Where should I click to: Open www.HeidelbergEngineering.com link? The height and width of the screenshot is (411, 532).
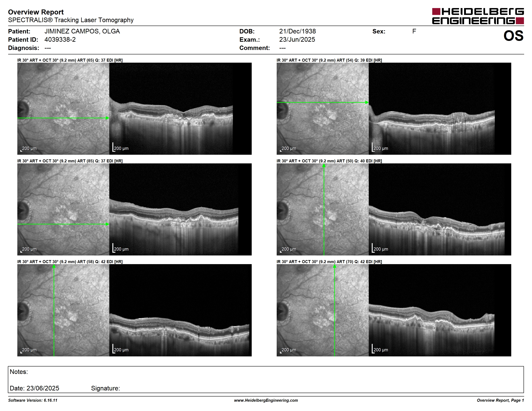(x=266, y=400)
